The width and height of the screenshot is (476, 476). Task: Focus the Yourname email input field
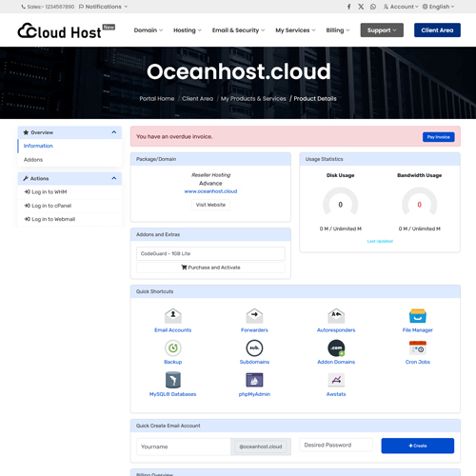pos(184,446)
